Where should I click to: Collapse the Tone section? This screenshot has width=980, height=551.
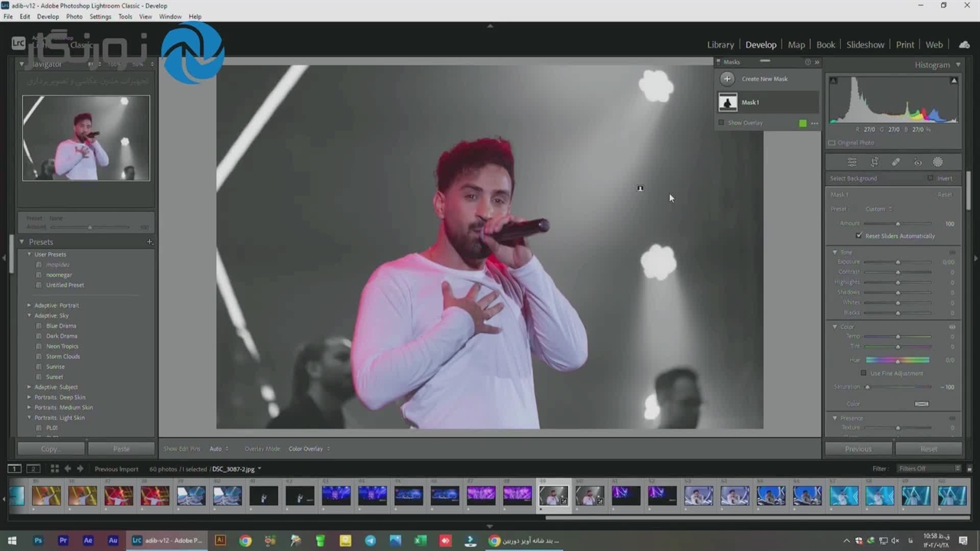pos(835,252)
